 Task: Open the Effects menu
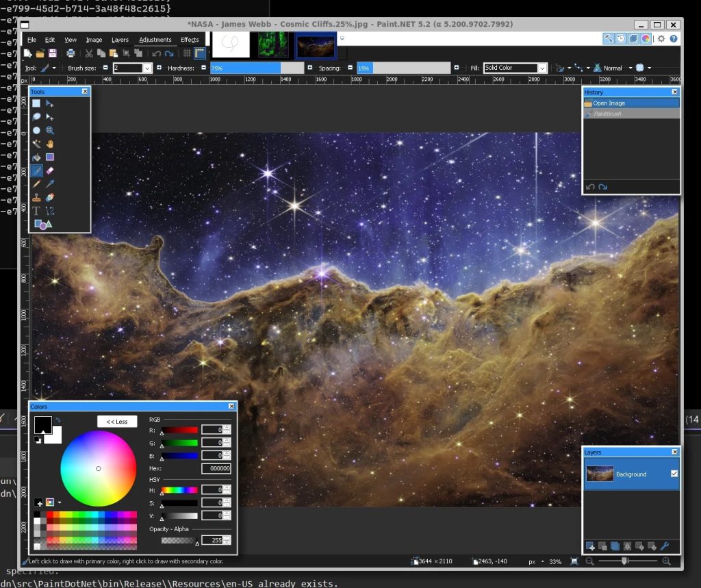[x=190, y=40]
